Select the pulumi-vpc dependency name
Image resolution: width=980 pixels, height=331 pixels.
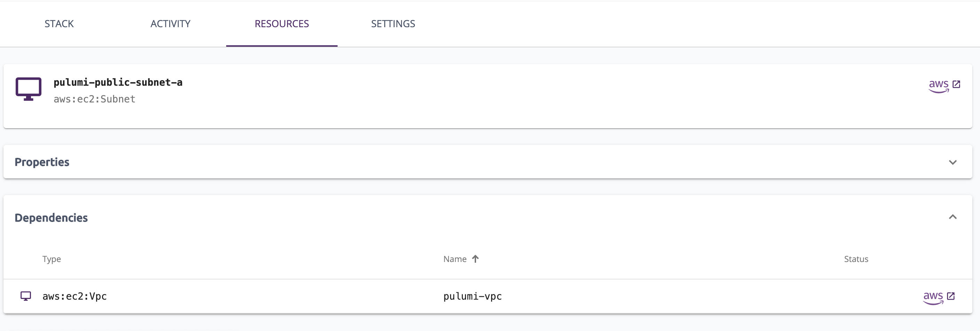(473, 297)
